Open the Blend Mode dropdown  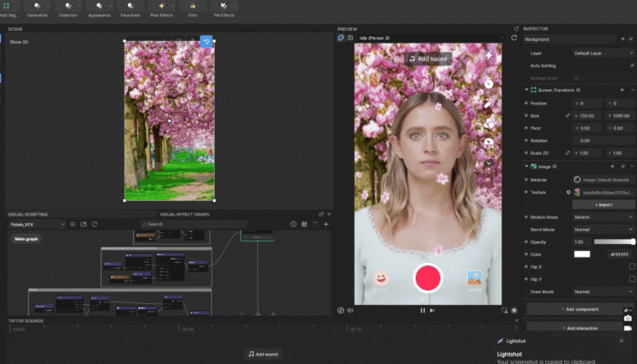click(x=602, y=229)
